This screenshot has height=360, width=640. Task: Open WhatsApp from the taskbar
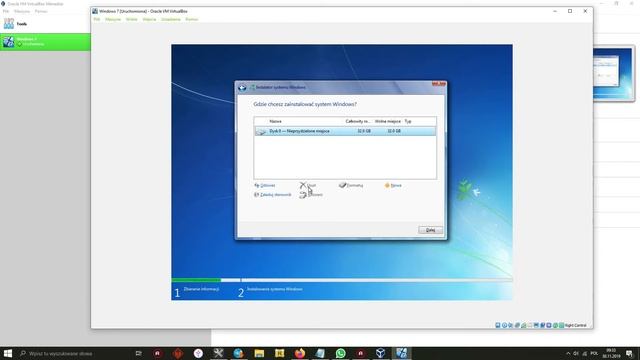[340, 353]
